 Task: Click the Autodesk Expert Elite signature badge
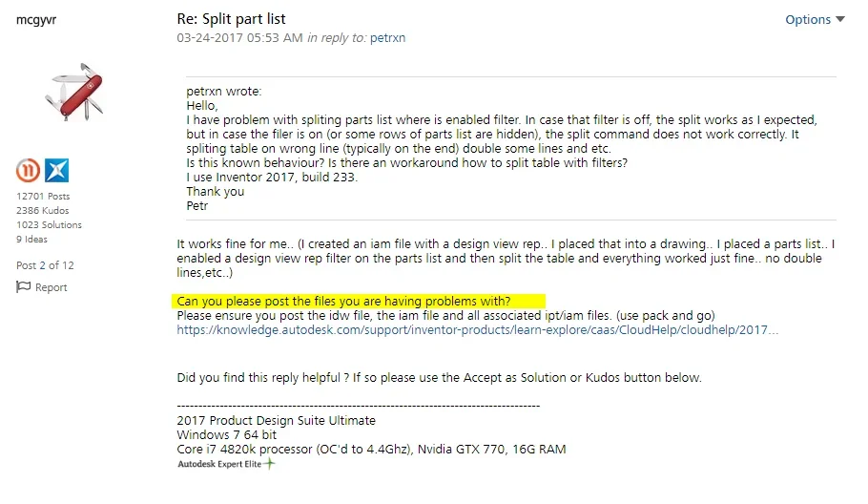[226, 464]
